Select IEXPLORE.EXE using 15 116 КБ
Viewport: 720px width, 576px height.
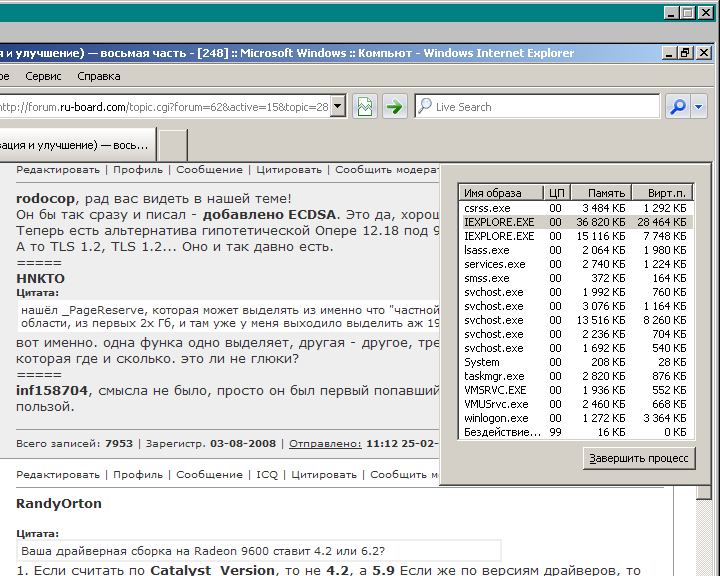point(576,236)
